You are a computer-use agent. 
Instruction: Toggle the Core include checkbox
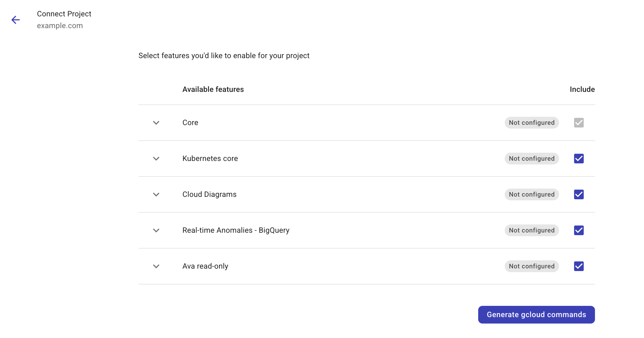[578, 122]
